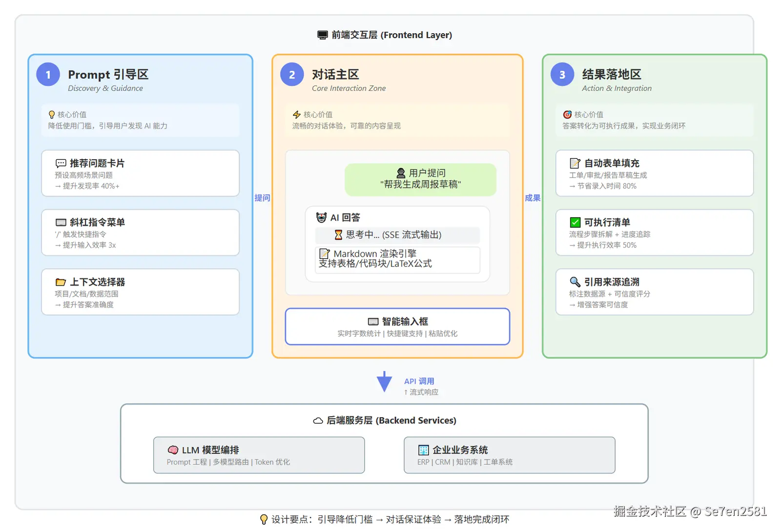Click "Prompt 工程 | 多模型路由 | Token 优化" text
Screen dimensions: 781x532
pos(228,462)
